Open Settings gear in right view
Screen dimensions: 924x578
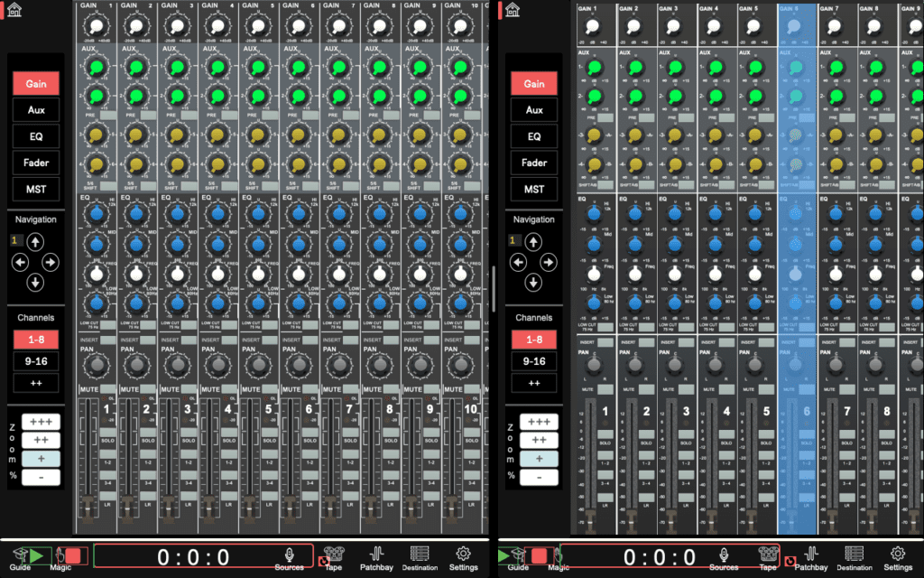[x=898, y=554]
